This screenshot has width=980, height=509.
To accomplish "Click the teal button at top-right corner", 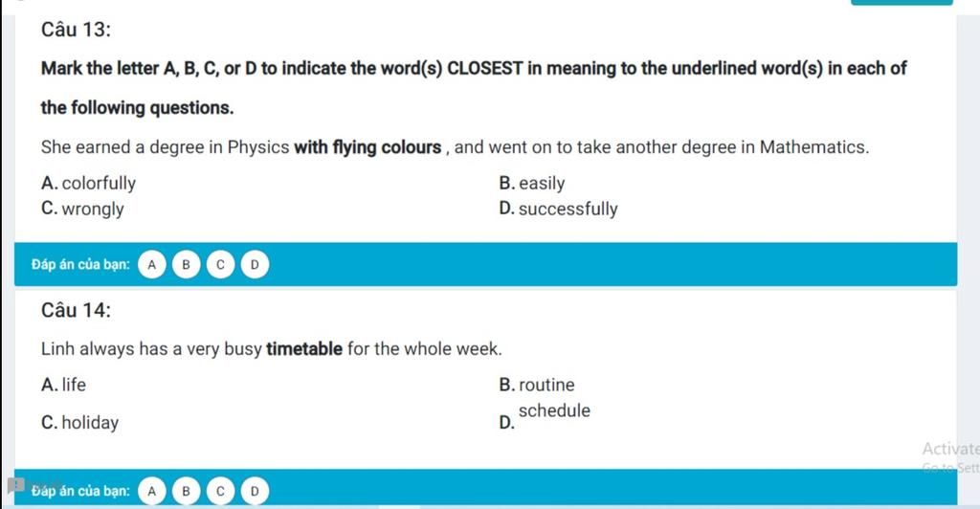I will pyautogui.click(x=902, y=3).
